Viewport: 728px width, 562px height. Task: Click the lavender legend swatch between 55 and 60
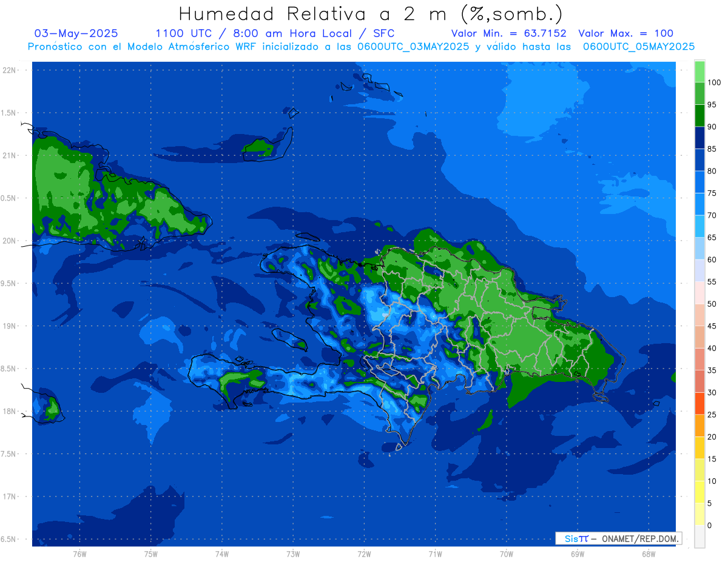(699, 270)
